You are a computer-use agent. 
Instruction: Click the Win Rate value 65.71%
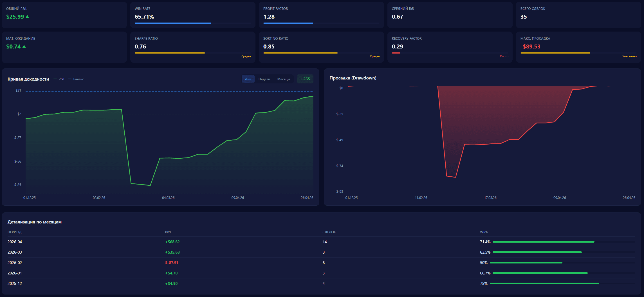click(144, 17)
